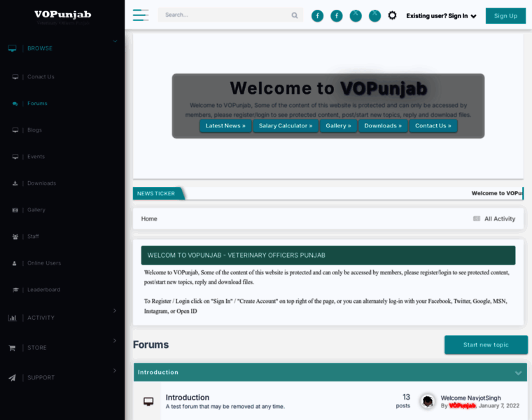Open Downloads in the sidebar
Viewport: 532px width, 420px height.
coord(42,183)
